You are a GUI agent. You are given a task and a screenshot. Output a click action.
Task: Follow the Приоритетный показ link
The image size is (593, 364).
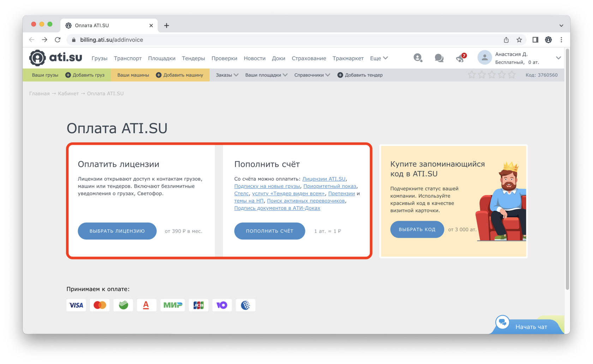[330, 186]
